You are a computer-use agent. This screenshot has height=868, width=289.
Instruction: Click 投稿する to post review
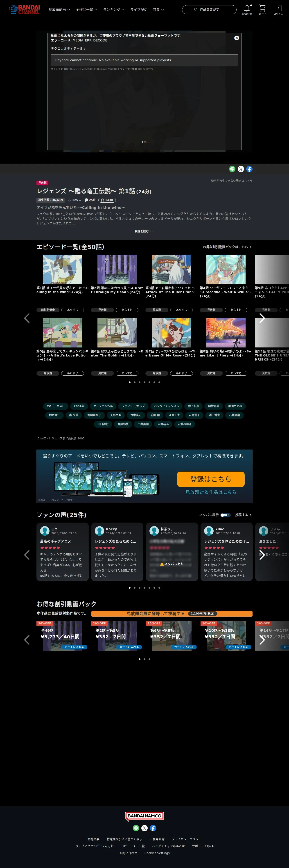tap(243, 515)
